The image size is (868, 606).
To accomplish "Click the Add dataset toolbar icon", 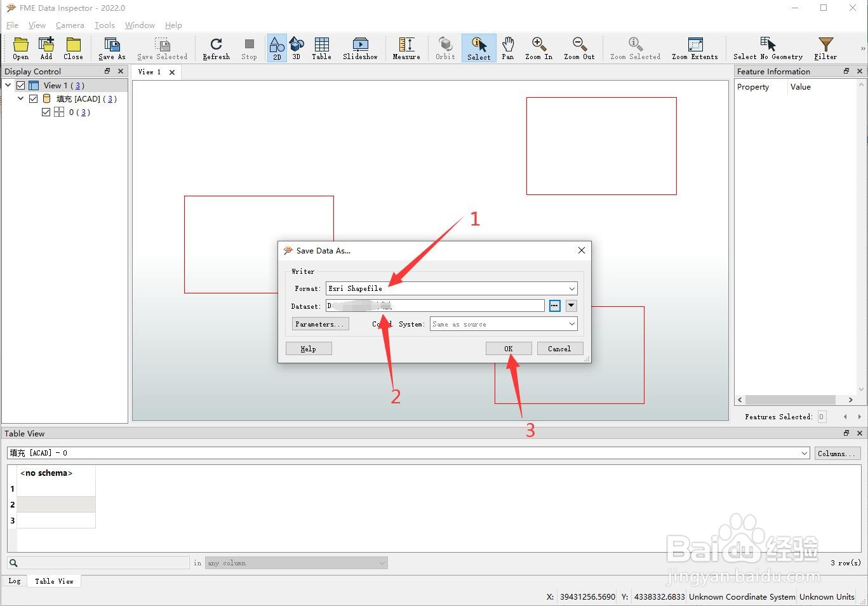I will (x=46, y=48).
